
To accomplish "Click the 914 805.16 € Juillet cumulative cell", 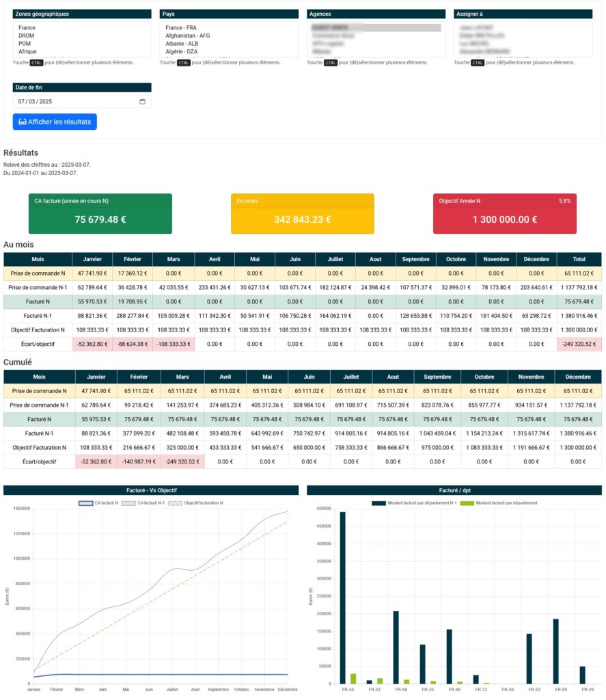I will click(x=351, y=433).
